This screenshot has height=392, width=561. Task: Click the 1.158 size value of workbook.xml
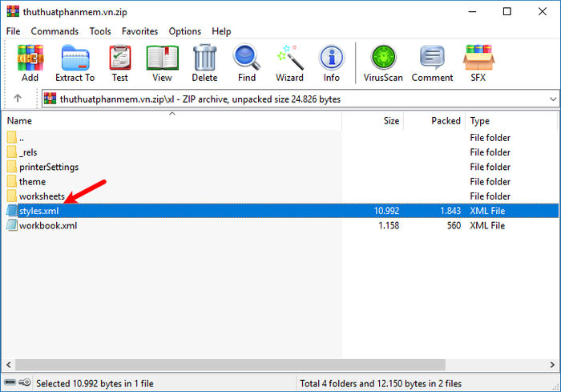[x=389, y=225]
